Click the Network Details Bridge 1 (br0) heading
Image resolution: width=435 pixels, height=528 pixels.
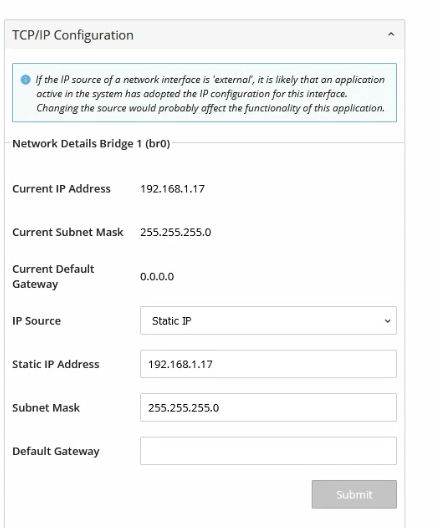[91, 144]
